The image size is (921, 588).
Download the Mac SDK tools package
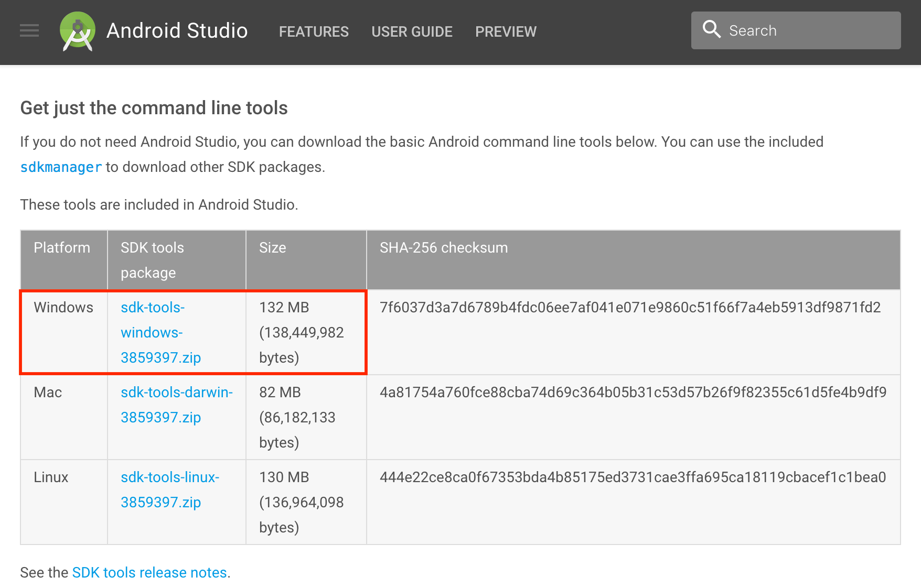[x=177, y=405]
